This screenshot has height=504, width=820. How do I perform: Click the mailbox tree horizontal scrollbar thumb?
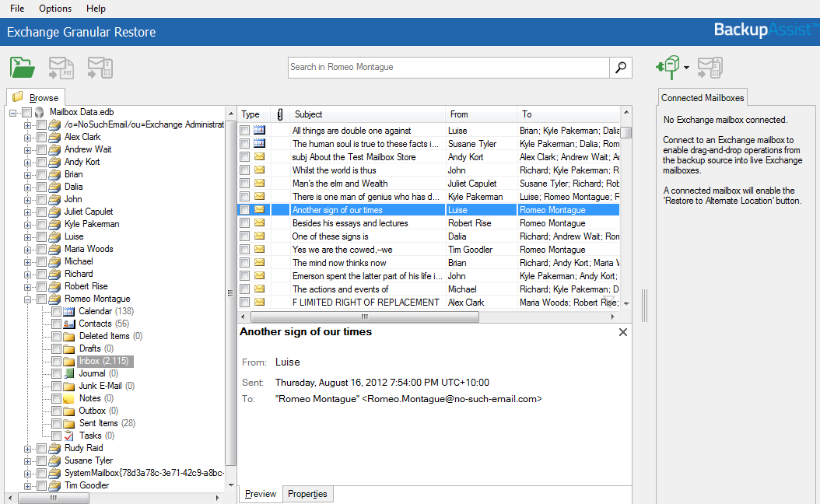54,499
